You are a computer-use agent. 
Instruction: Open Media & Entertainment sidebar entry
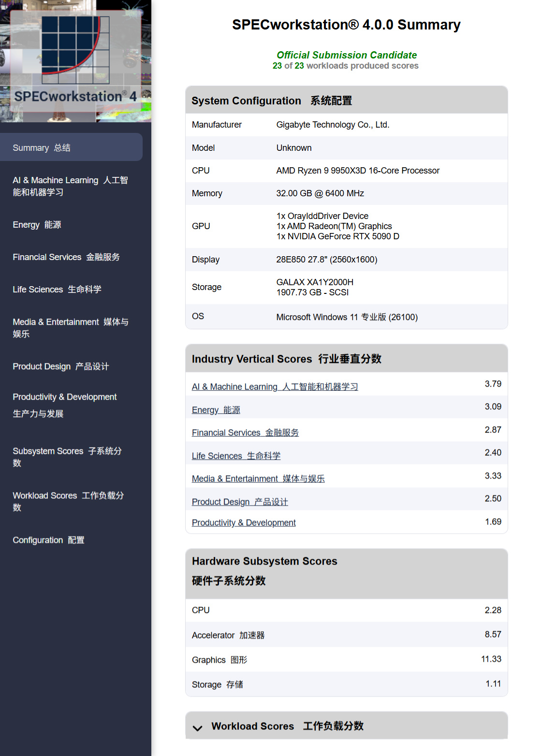pos(71,328)
